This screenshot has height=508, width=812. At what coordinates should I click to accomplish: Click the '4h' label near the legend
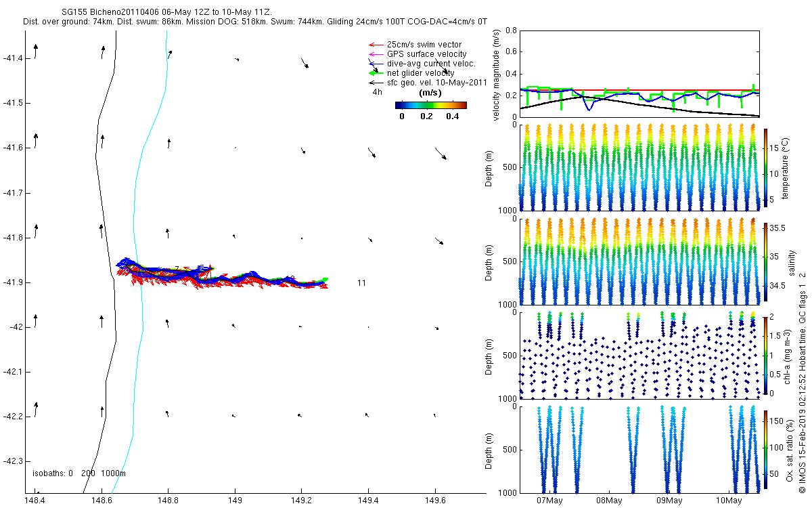point(378,91)
